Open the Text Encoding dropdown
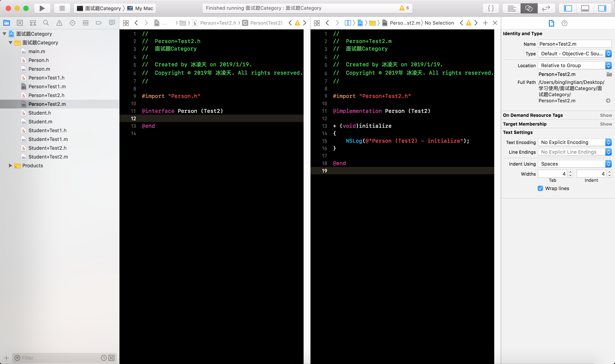615x364 pixels. (x=575, y=142)
